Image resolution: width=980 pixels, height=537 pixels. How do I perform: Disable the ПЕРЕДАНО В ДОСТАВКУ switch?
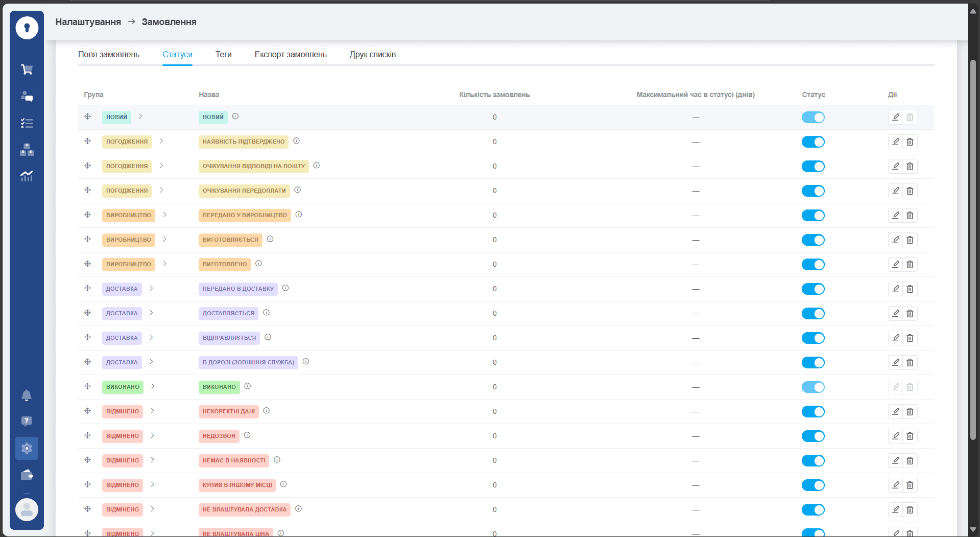coord(813,289)
